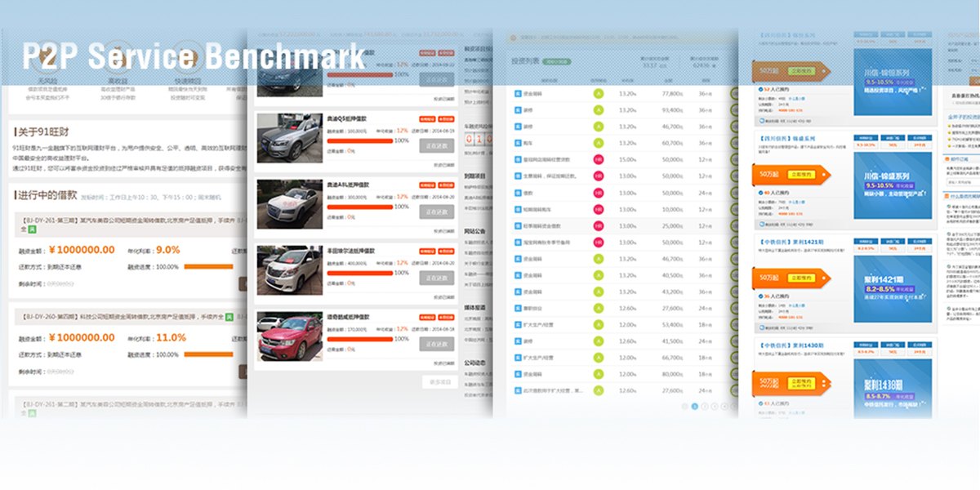Select the highlighted page 1 pagination dot

coord(694,406)
